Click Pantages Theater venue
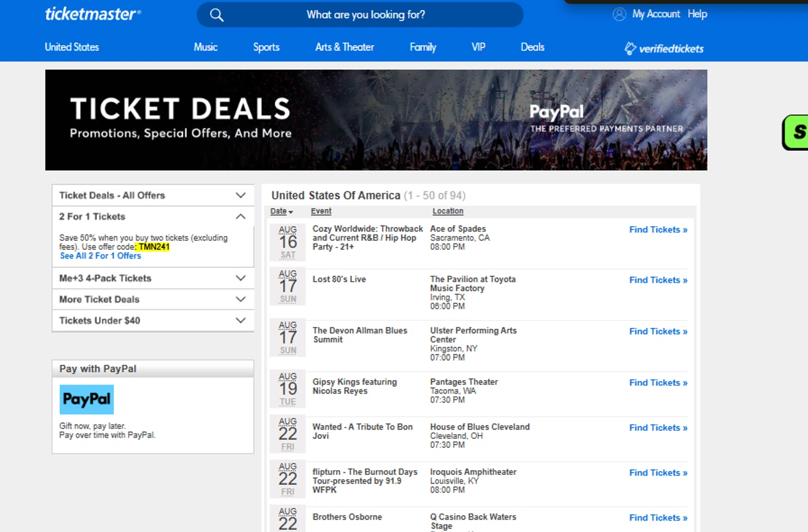808x532 pixels. pos(464,382)
